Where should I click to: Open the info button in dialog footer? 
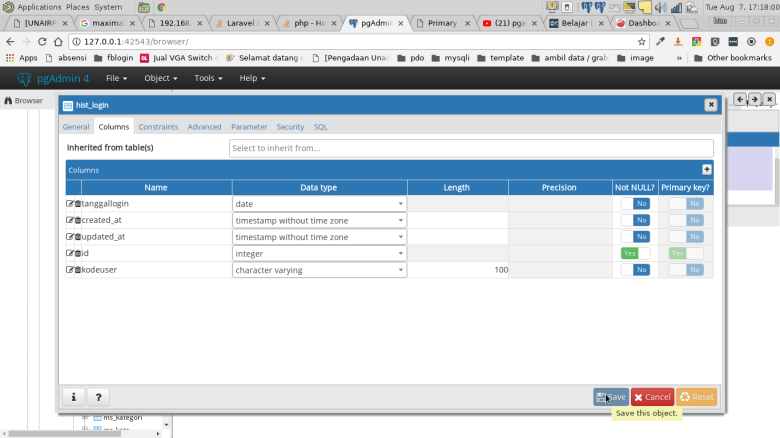(x=74, y=397)
